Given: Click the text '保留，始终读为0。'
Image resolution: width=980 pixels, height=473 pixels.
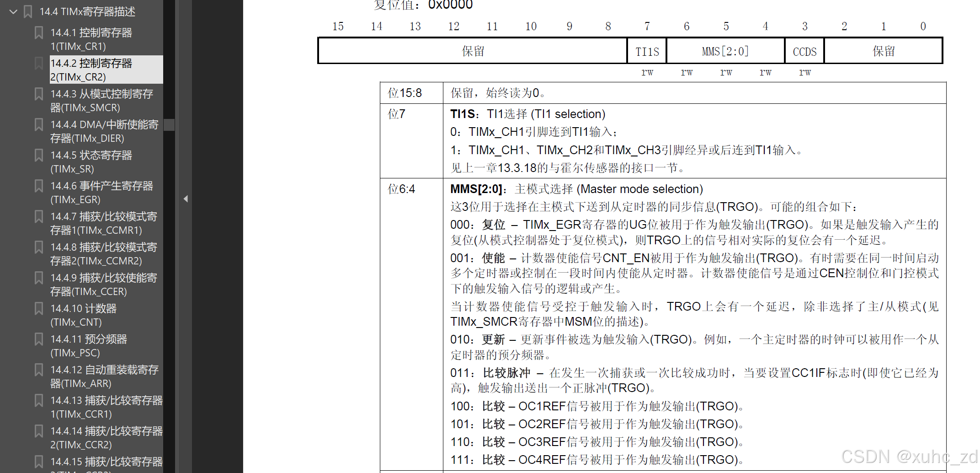Looking at the screenshot, I should [498, 93].
